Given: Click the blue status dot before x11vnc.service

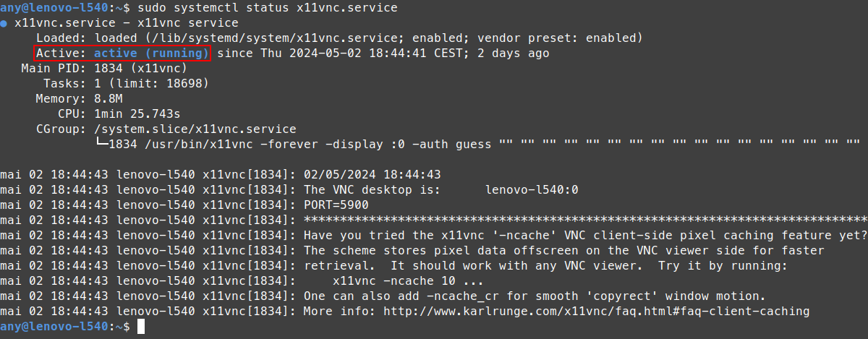Looking at the screenshot, I should 4,23.
